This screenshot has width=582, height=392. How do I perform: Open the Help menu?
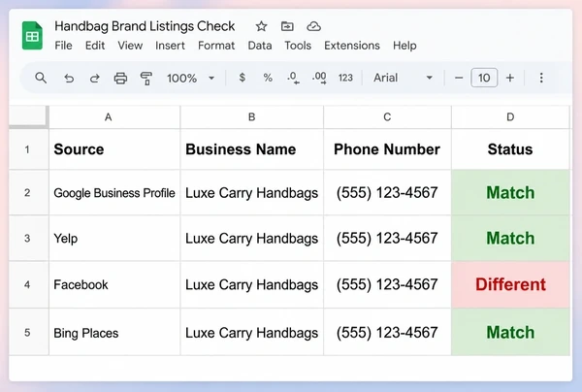pyautogui.click(x=404, y=46)
